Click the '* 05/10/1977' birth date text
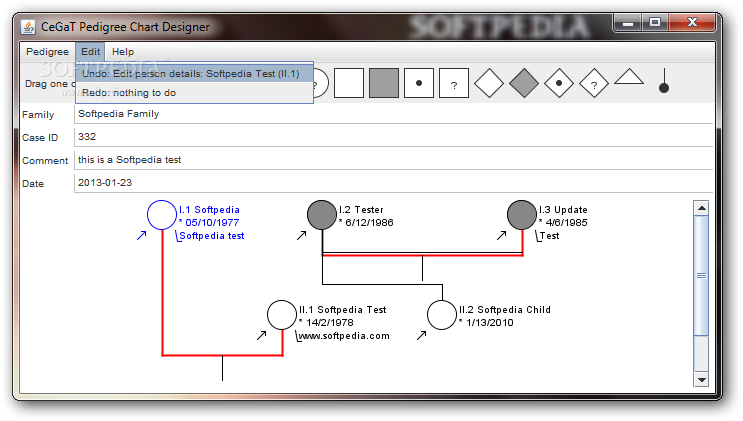 (209, 222)
